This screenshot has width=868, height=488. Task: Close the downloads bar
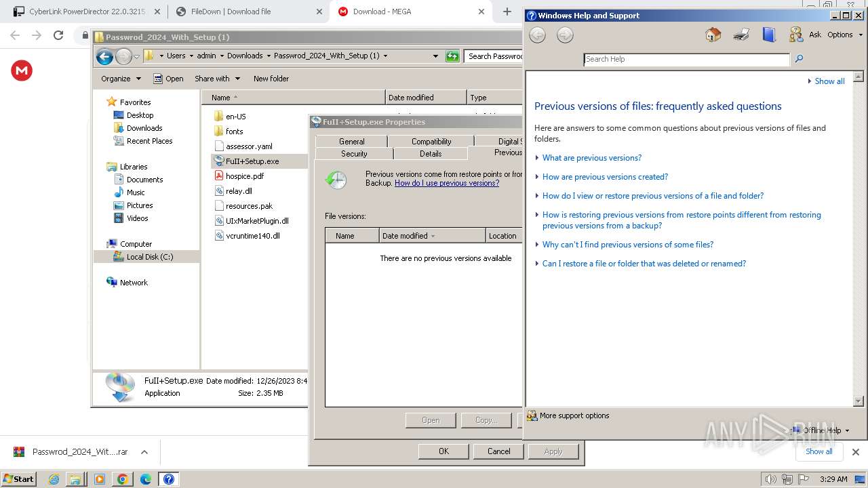pos(856,452)
